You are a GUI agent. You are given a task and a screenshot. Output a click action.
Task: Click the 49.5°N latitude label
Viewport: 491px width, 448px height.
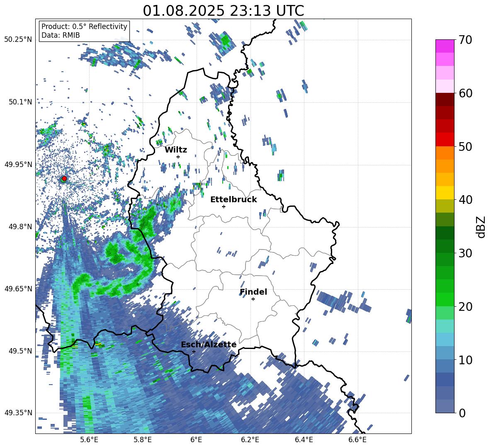20,351
